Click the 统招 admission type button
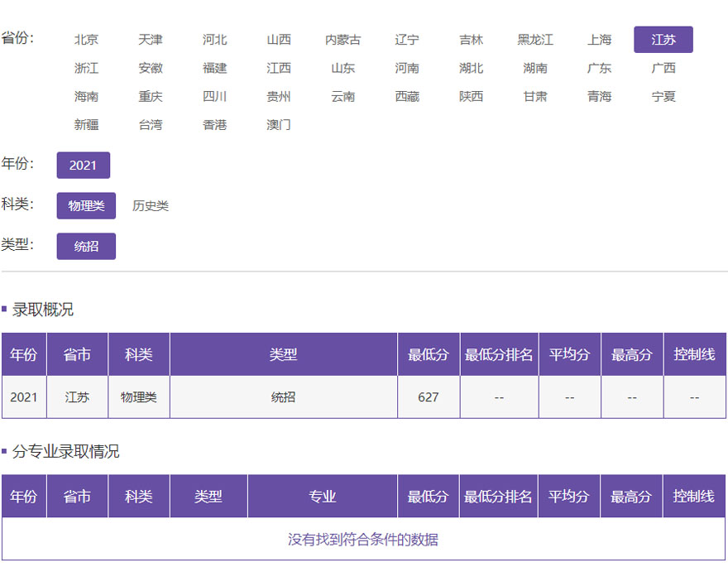 86,246
